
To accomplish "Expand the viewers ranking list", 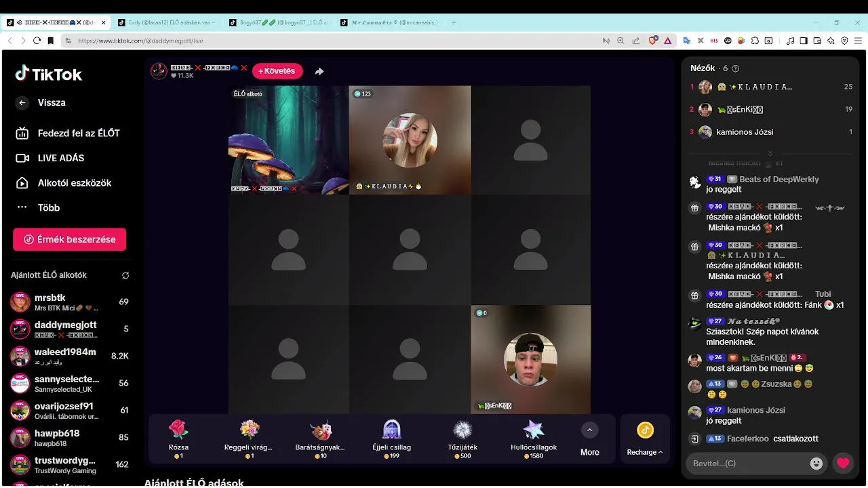I will [x=770, y=153].
